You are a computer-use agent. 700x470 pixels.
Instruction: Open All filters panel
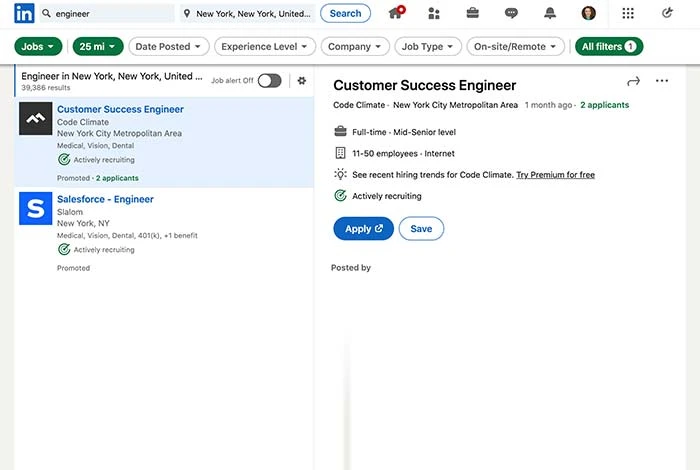click(609, 46)
